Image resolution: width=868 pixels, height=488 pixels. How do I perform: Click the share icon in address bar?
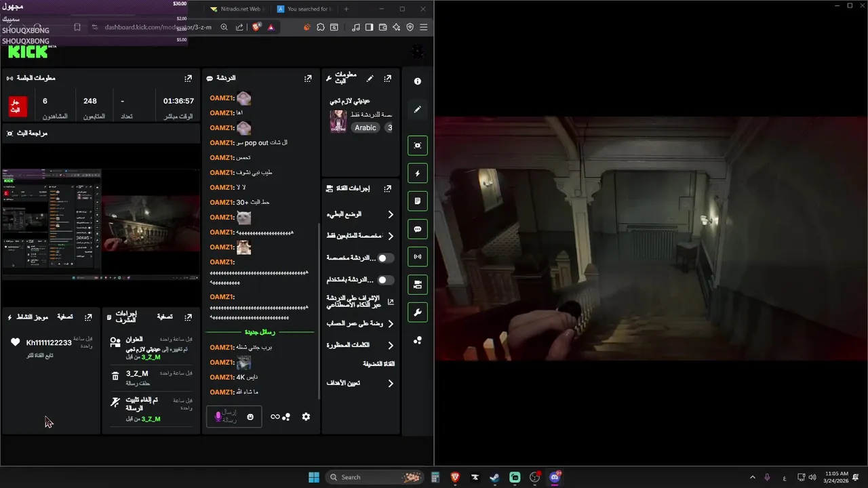click(x=239, y=27)
